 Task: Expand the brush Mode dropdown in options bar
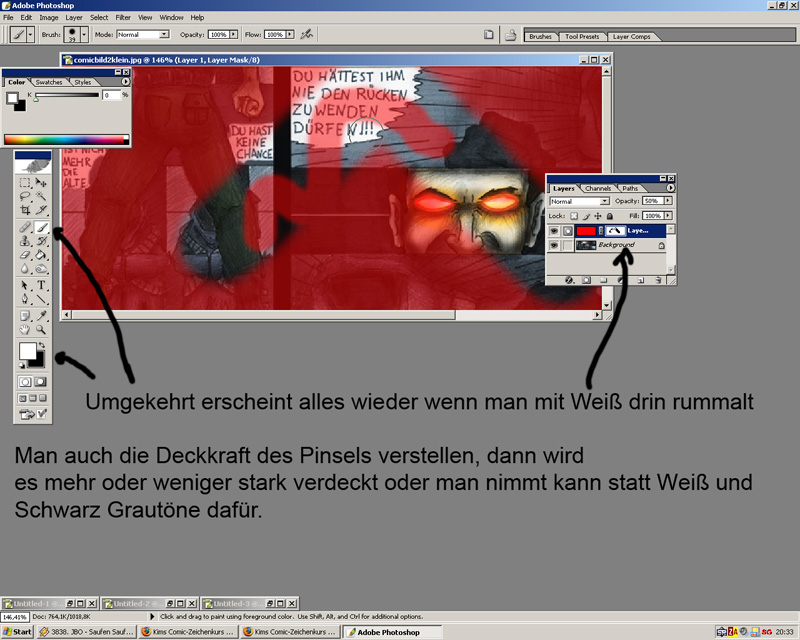point(142,34)
